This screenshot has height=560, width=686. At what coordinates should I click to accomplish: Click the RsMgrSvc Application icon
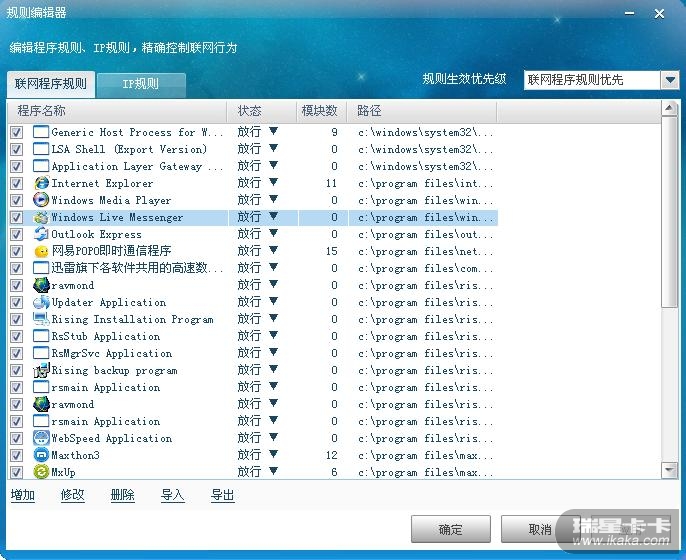(x=41, y=354)
